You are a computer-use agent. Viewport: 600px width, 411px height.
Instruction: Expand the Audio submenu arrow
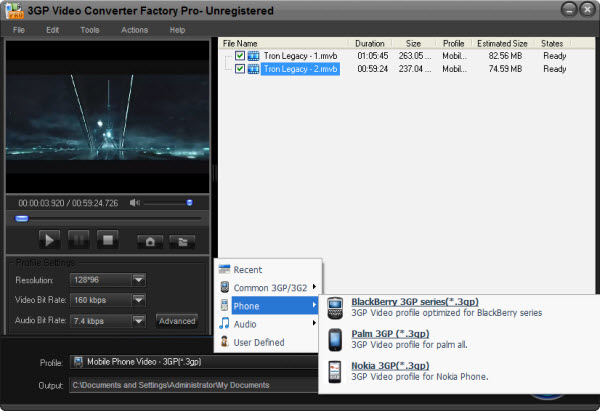point(314,323)
